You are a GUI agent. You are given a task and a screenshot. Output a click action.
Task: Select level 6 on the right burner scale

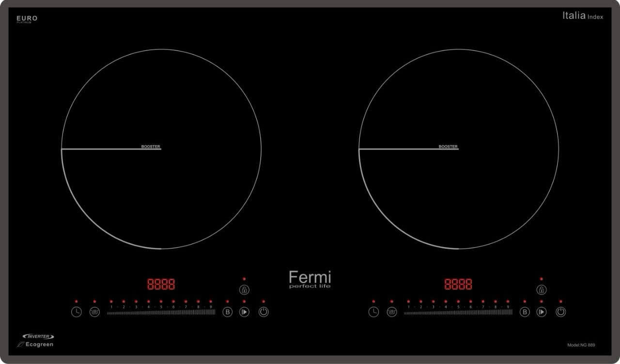[470, 307]
